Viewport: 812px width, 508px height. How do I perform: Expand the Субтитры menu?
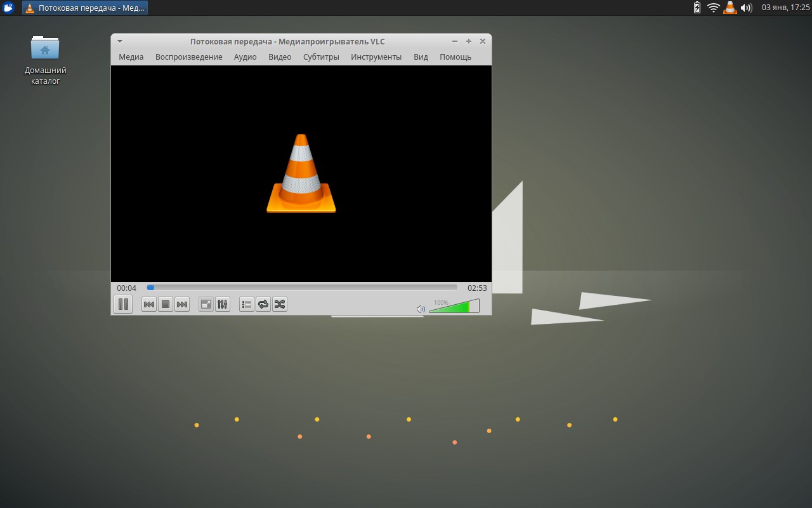321,57
